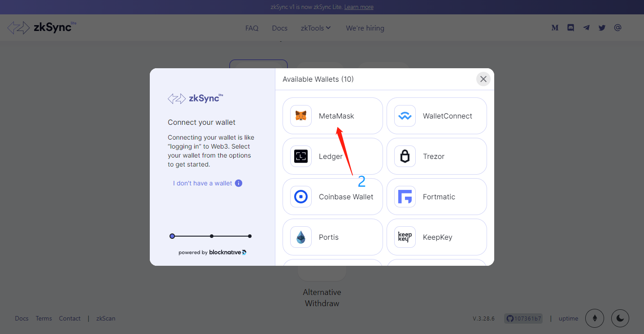
Task: Click the first step dot in progress bar
Action: [172, 236]
